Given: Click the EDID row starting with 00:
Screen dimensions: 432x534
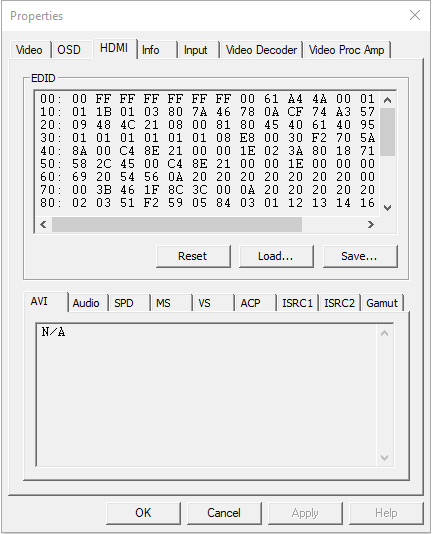Looking at the screenshot, I should point(207,99).
